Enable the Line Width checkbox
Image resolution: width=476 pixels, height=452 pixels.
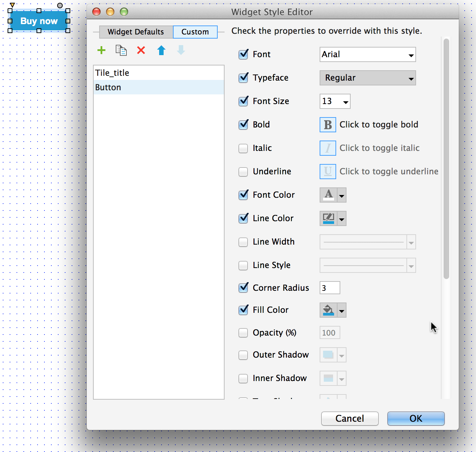point(244,242)
